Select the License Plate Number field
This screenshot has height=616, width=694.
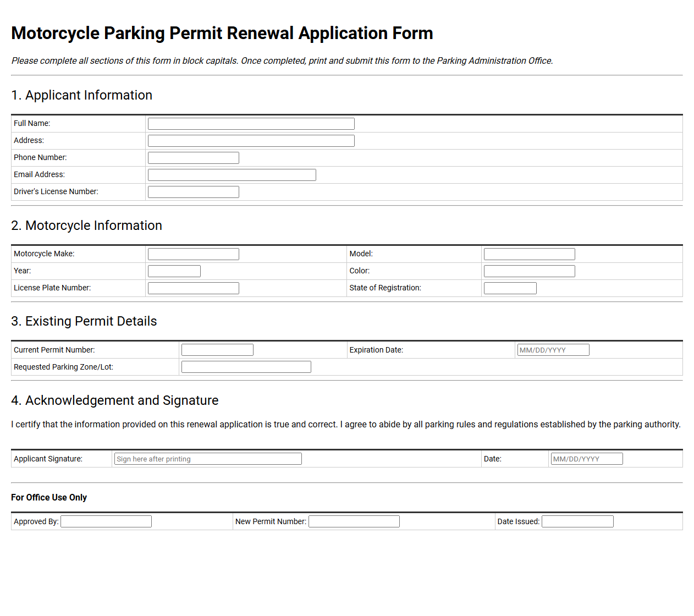[x=194, y=288]
